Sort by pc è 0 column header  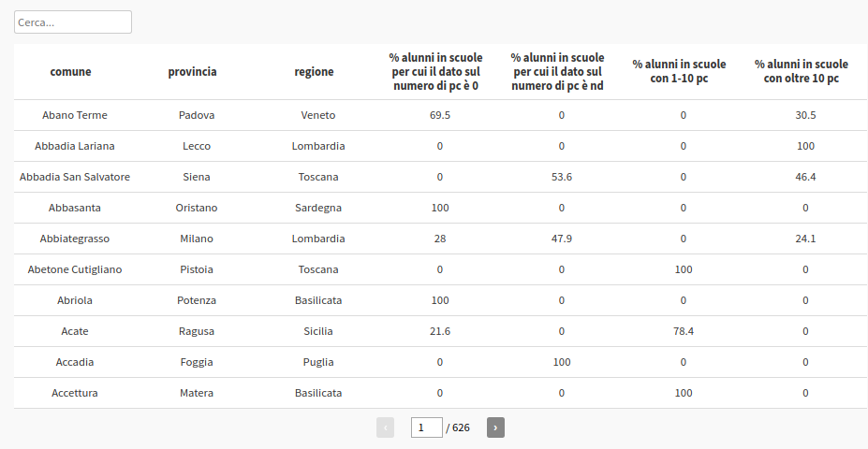click(x=435, y=72)
